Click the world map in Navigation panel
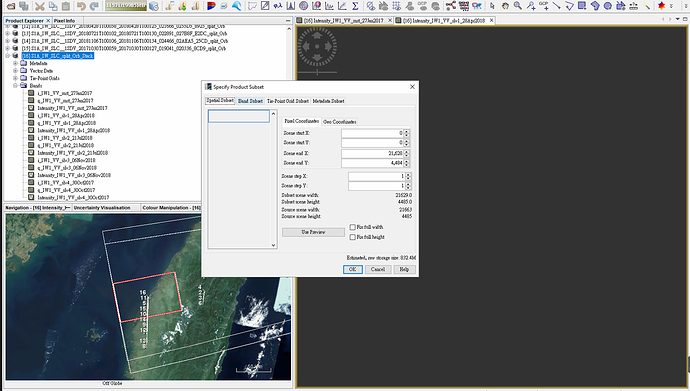Image resolution: width=690 pixels, height=391 pixels. (x=148, y=297)
